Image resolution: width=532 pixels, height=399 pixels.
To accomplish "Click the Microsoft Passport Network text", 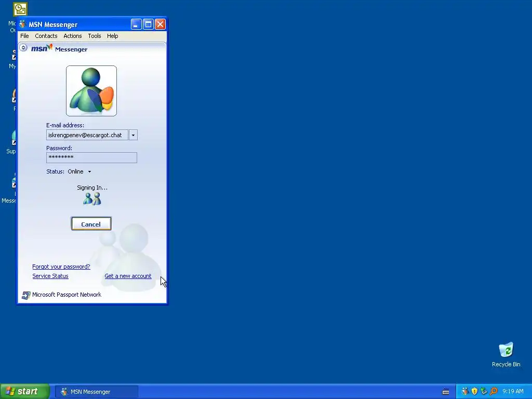I will (66, 295).
